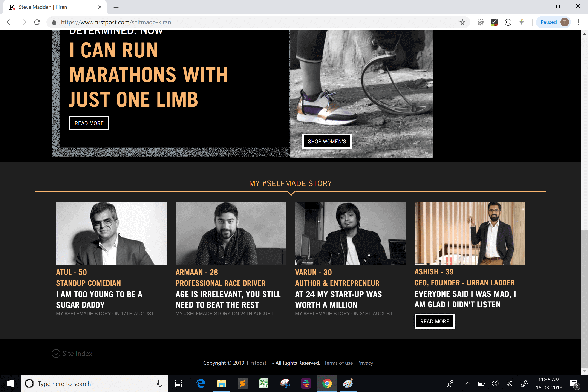Click the taskbar microphone icon
This screenshot has width=588, height=392.
pos(159,383)
